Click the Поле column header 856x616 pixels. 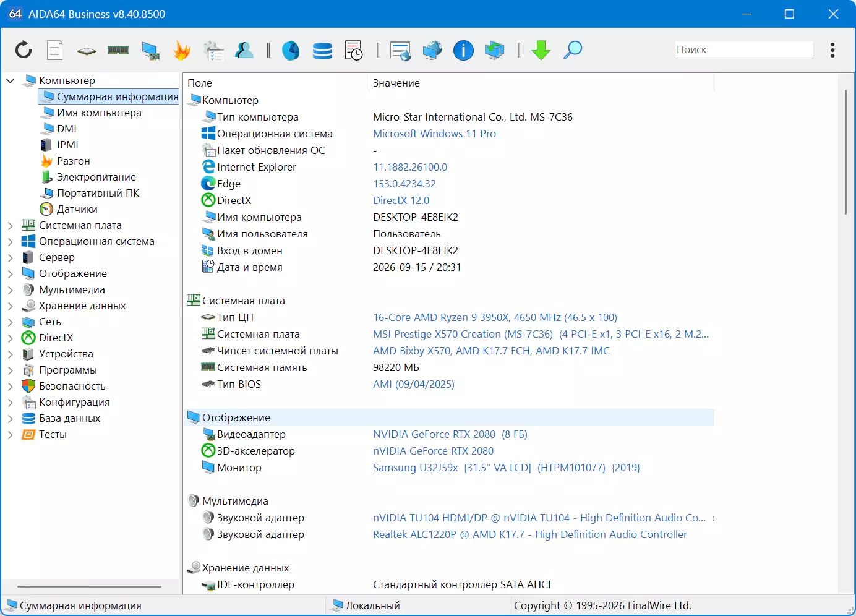pos(276,83)
